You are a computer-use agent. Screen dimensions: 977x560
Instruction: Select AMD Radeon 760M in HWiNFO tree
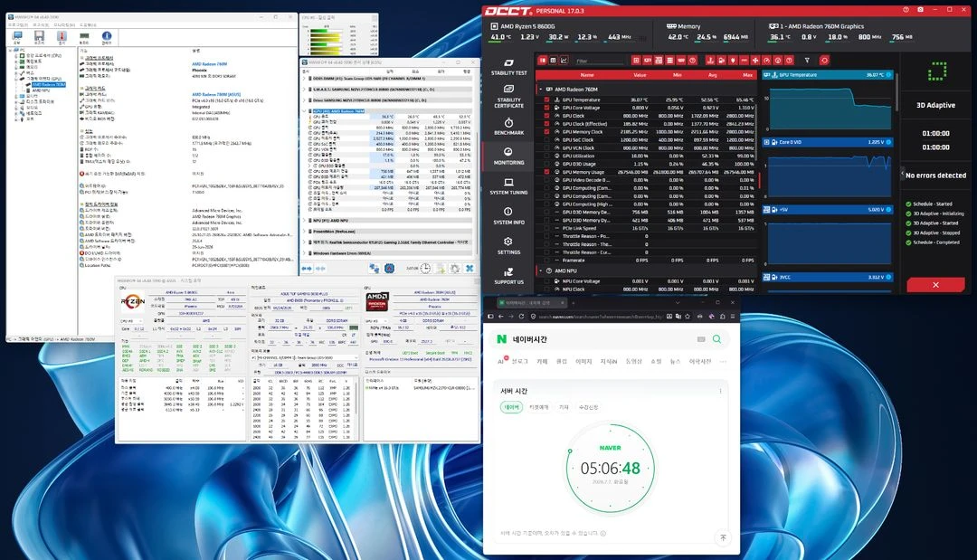(49, 84)
